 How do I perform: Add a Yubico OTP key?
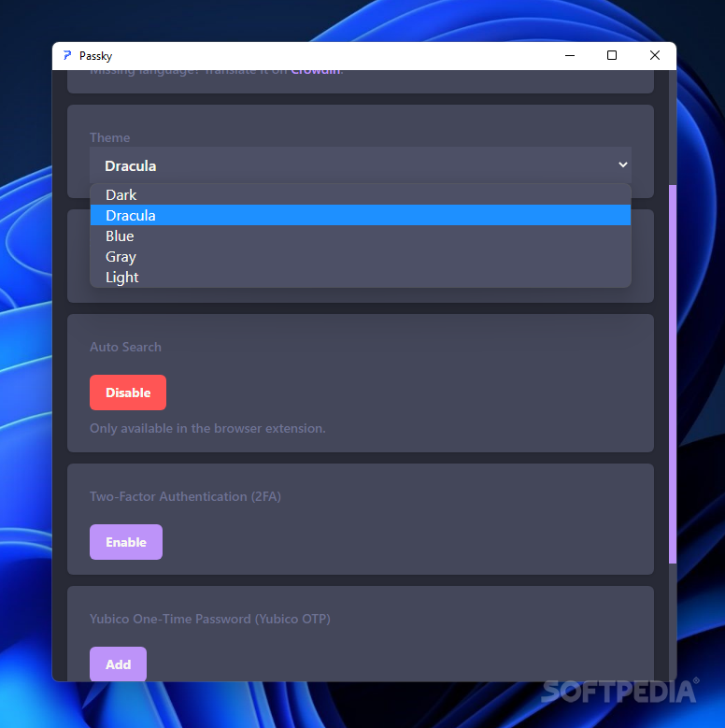tap(118, 664)
